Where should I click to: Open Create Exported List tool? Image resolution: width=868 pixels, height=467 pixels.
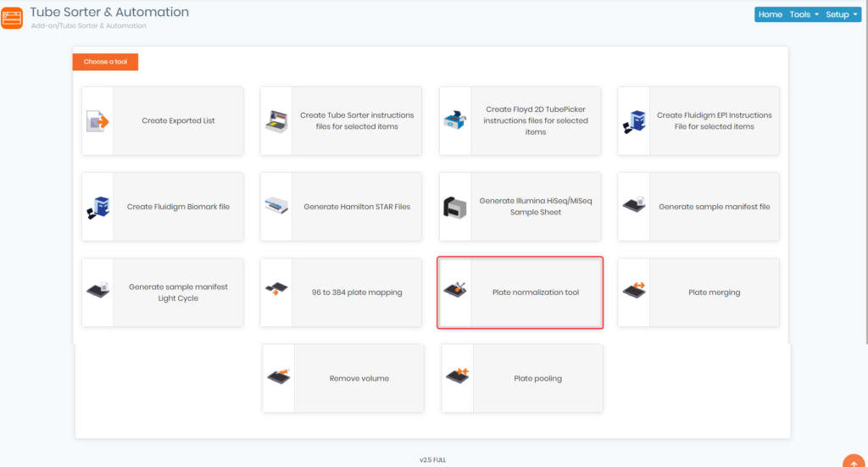coord(162,120)
